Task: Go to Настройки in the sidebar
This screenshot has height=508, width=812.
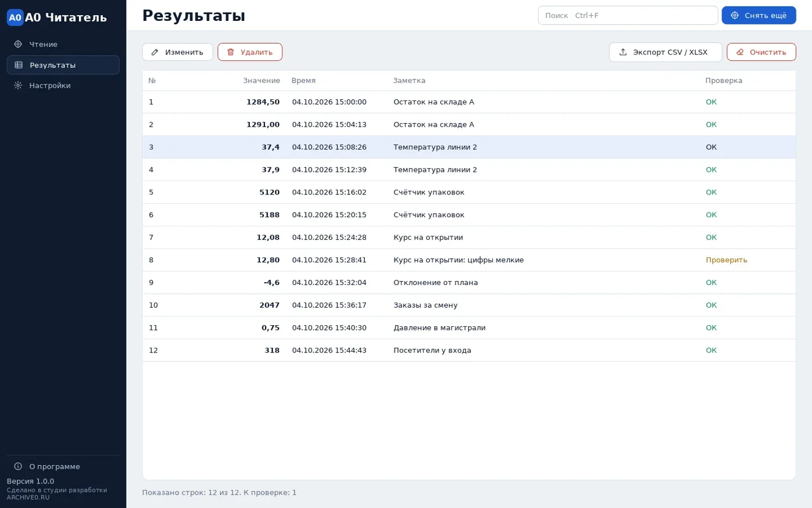Action: click(x=63, y=85)
